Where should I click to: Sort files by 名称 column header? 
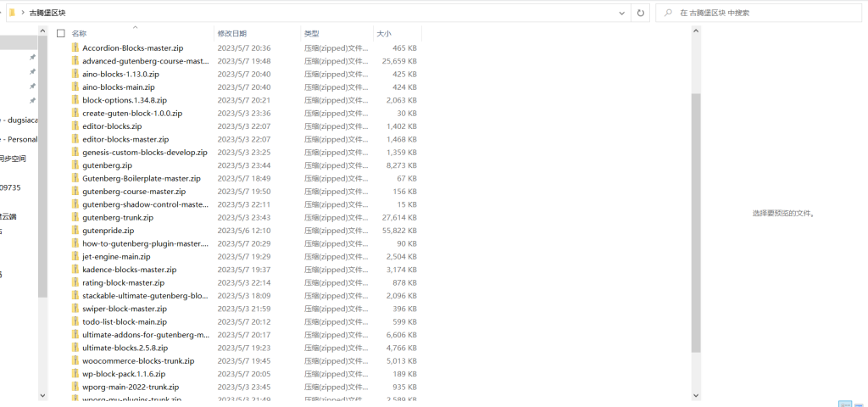(79, 34)
